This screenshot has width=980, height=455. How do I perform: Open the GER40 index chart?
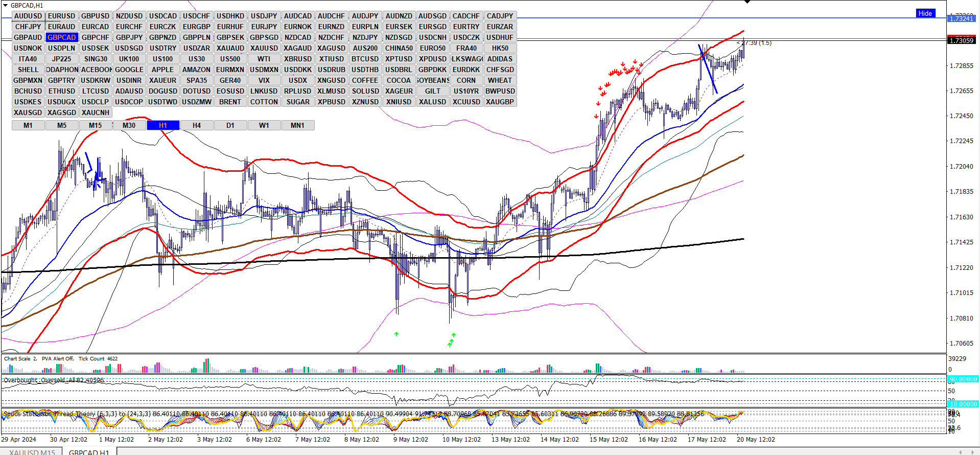click(x=230, y=80)
